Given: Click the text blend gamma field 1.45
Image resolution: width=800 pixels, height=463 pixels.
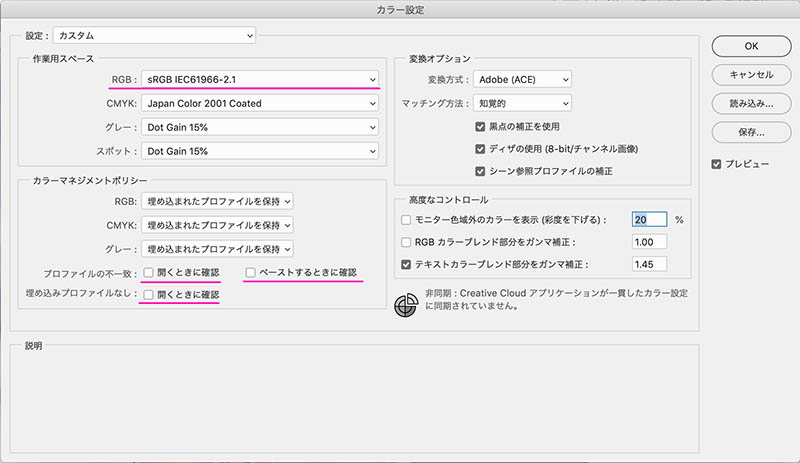Looking at the screenshot, I should tap(649, 264).
